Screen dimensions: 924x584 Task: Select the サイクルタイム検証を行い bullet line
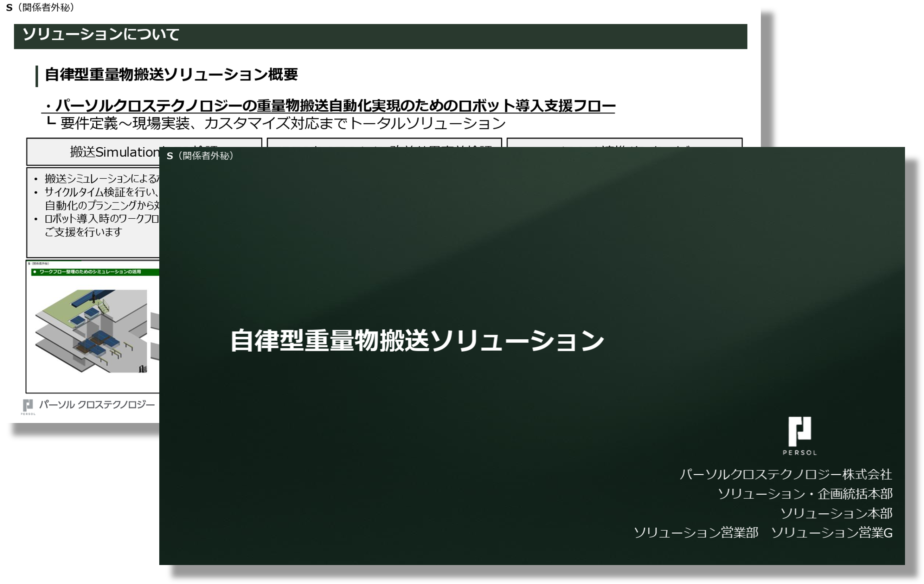pos(96,194)
